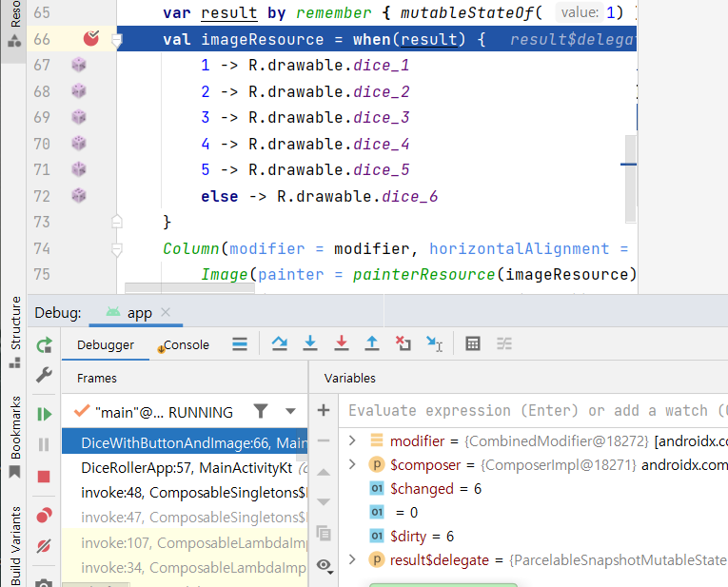Expand modifier variable node
Screen dimensions: 728x587
pyautogui.click(x=352, y=440)
